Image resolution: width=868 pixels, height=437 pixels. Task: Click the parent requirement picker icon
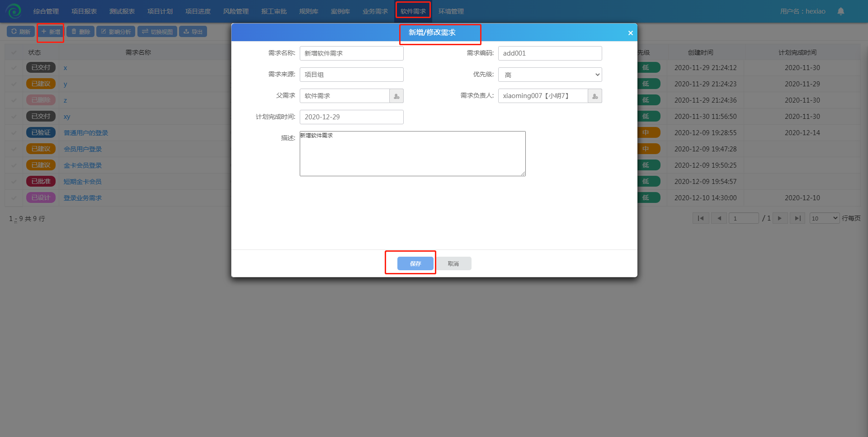(396, 96)
